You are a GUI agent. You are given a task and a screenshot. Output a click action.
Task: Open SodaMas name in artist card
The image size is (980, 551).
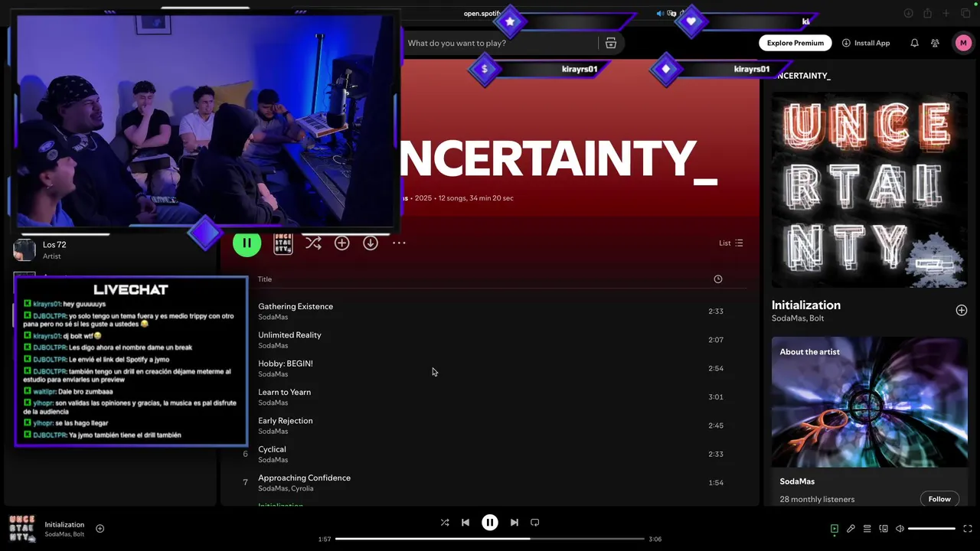click(797, 481)
